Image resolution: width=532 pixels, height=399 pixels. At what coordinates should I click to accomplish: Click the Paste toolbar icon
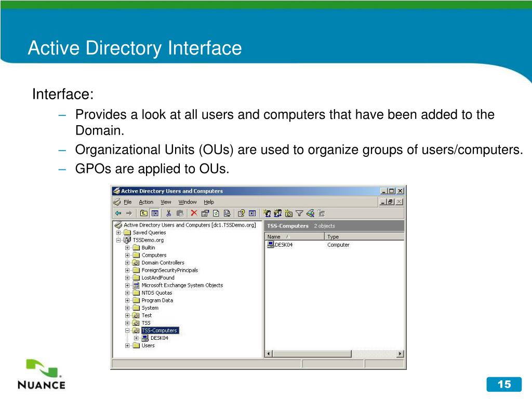coord(180,213)
